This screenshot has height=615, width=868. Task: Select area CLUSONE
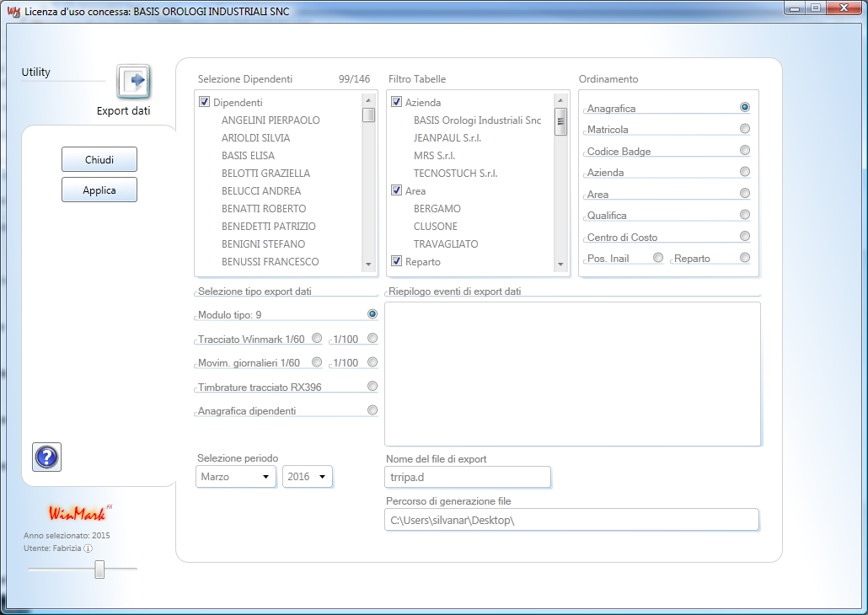(x=436, y=227)
